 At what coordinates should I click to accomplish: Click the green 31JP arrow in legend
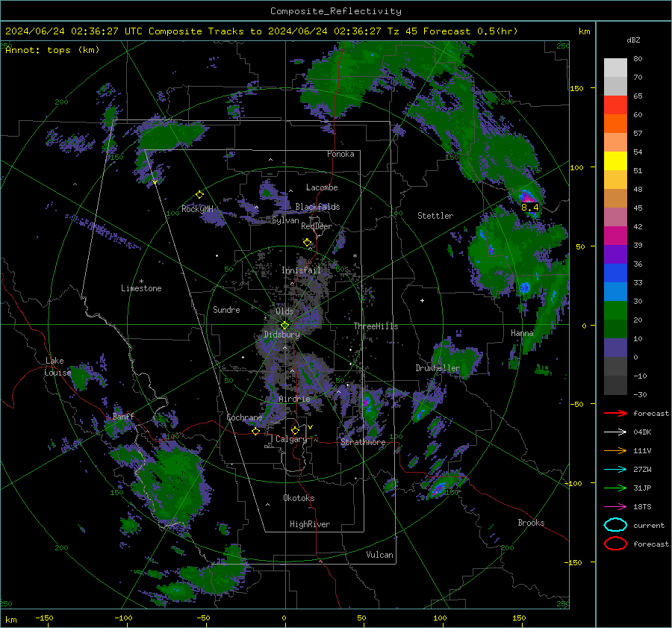point(615,488)
